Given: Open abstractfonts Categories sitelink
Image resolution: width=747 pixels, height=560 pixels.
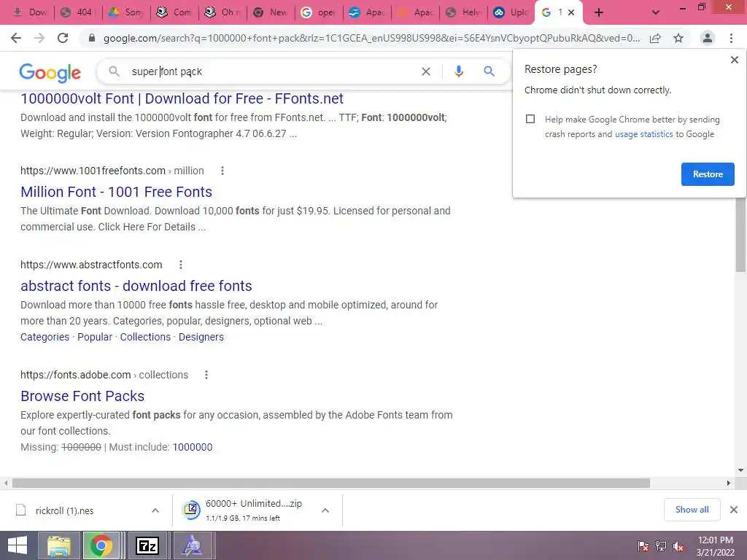Looking at the screenshot, I should pos(44,337).
